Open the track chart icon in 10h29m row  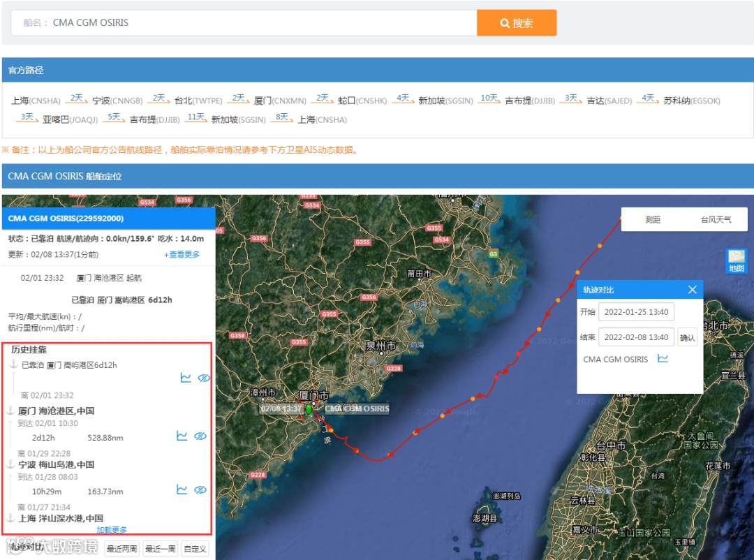click(182, 489)
